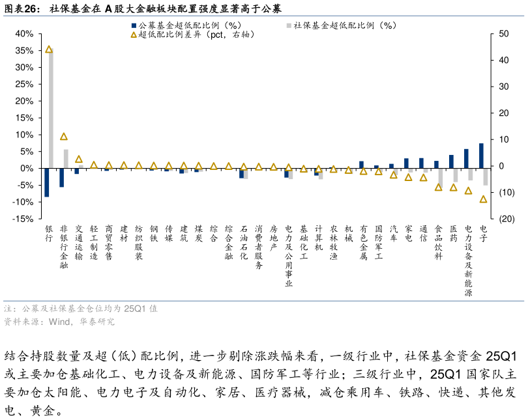
Task: Click the fourth-to-last yellow triangle marker
Action: pos(438,188)
